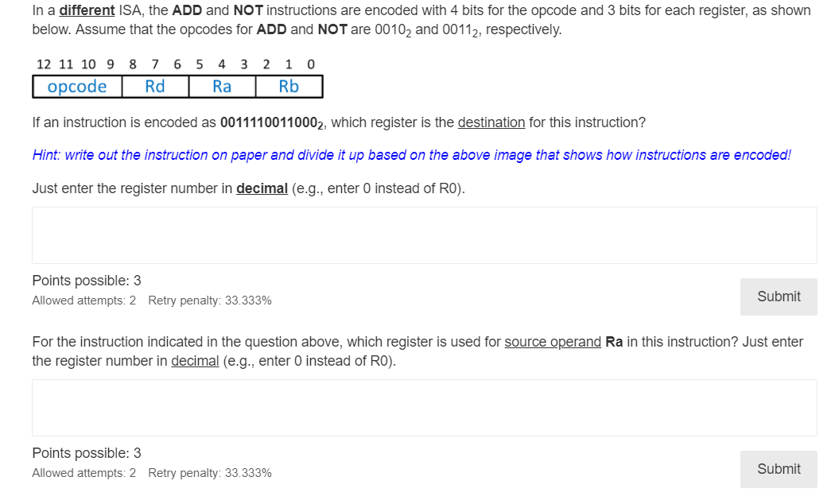Screen dimensions: 835x504
Task: Click the underlined word destination
Action: pyautogui.click(x=491, y=122)
